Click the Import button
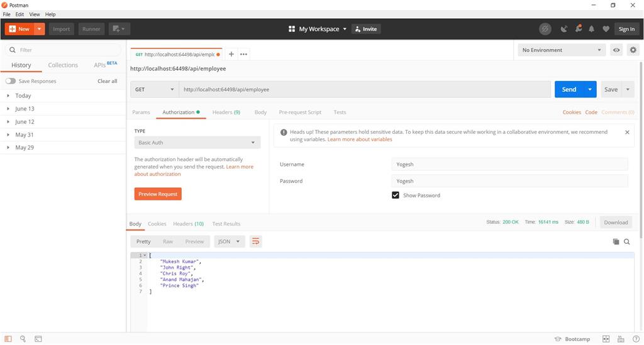This screenshot has width=644, height=345. click(x=61, y=29)
